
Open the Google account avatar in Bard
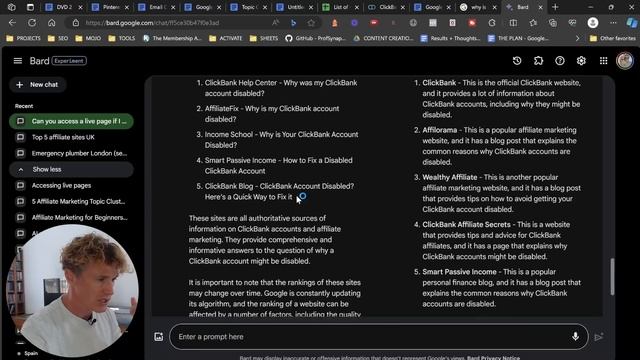624,61
